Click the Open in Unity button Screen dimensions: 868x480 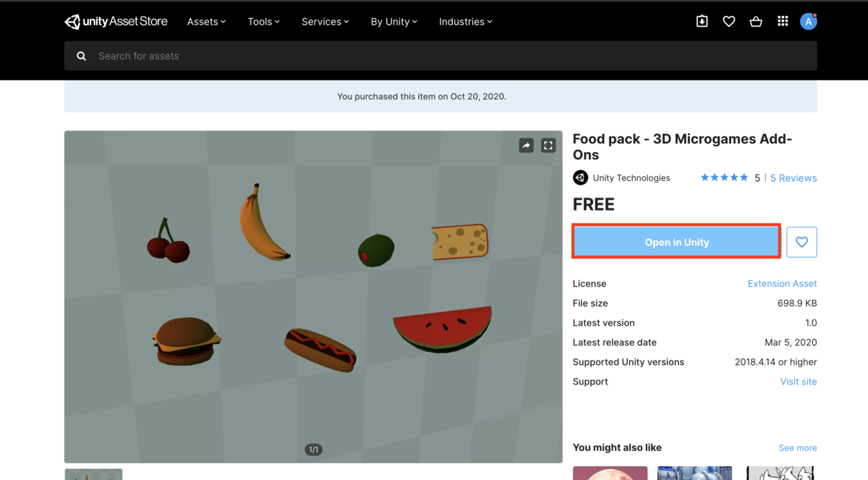point(676,242)
